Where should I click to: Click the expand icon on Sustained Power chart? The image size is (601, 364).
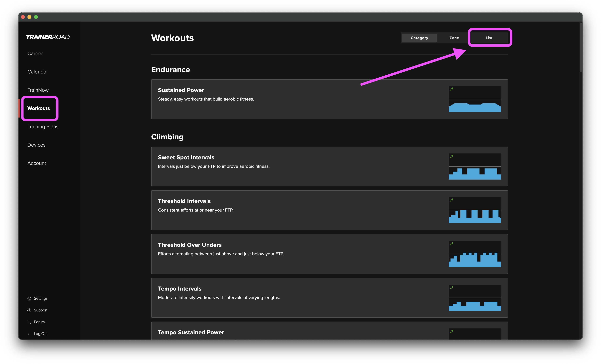pos(452,89)
